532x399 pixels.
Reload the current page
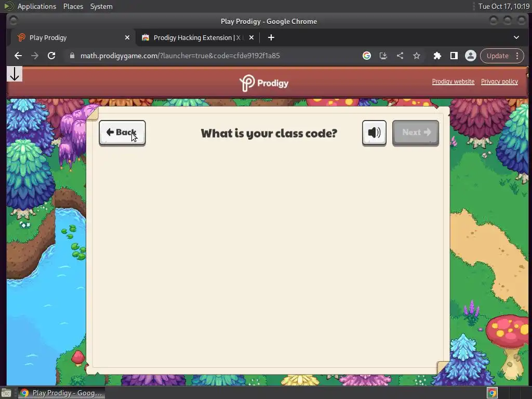[51, 56]
